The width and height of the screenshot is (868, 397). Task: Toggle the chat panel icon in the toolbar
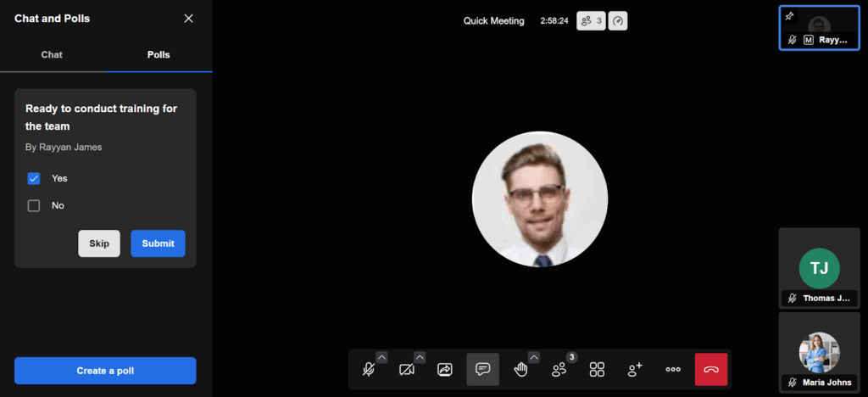click(482, 370)
